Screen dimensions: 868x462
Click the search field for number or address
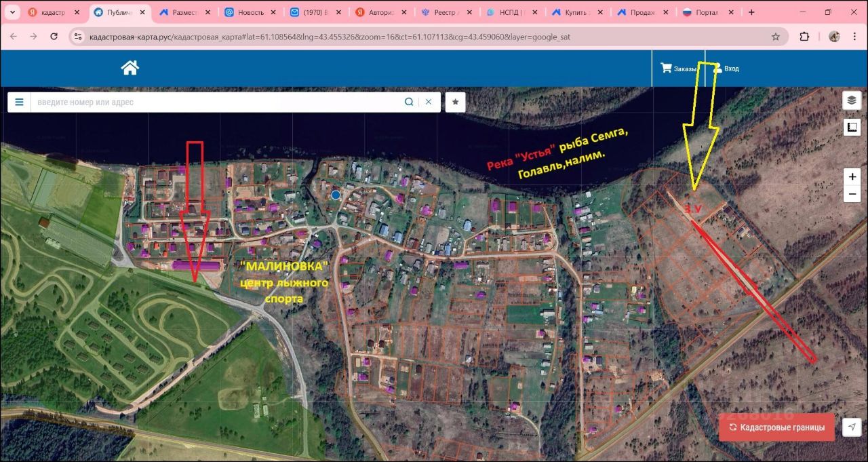216,102
